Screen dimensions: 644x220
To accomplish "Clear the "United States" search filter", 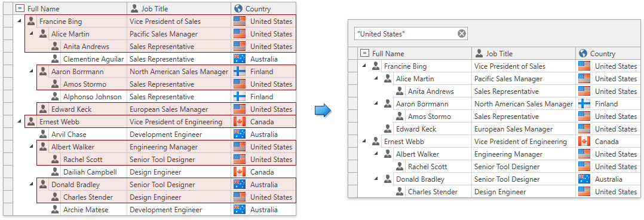I will tap(462, 33).
